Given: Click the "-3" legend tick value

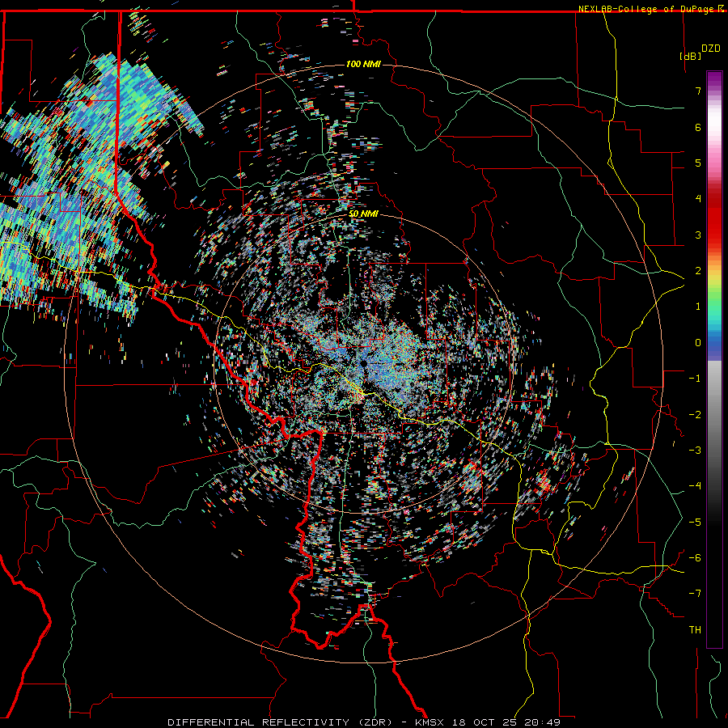Looking at the screenshot, I should click(695, 450).
